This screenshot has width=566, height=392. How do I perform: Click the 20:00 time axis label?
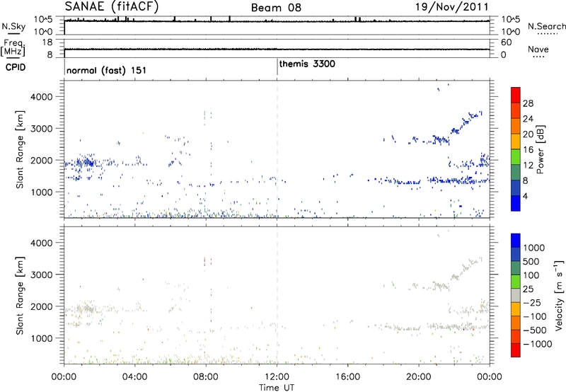click(419, 377)
